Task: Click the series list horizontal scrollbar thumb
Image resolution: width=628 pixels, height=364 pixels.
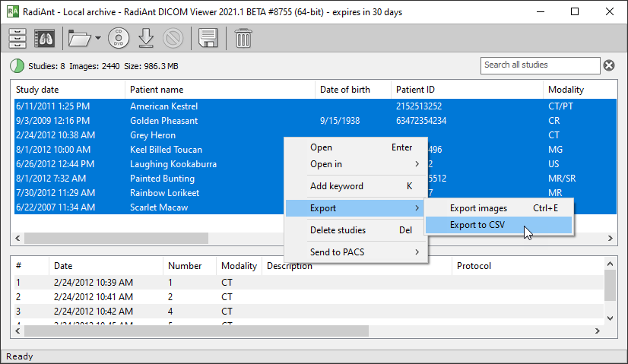Action: (196, 331)
